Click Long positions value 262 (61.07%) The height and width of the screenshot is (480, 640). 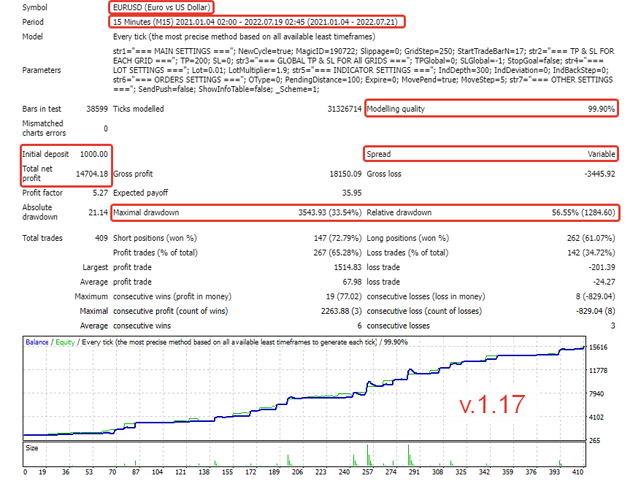[591, 238]
